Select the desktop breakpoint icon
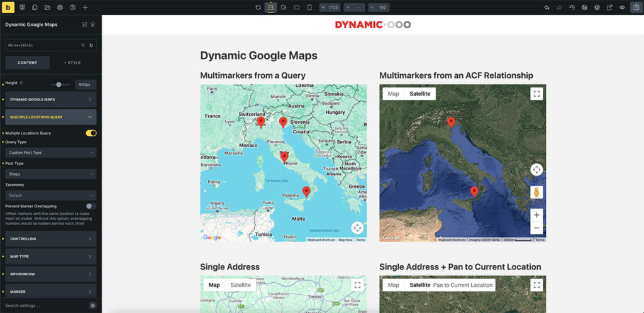This screenshot has width=644, height=313. click(270, 8)
